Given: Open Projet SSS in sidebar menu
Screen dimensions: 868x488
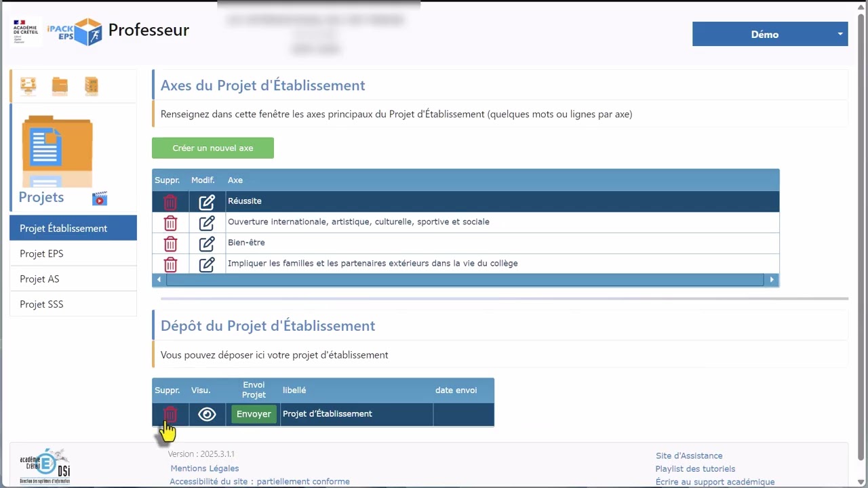Looking at the screenshot, I should tap(73, 304).
